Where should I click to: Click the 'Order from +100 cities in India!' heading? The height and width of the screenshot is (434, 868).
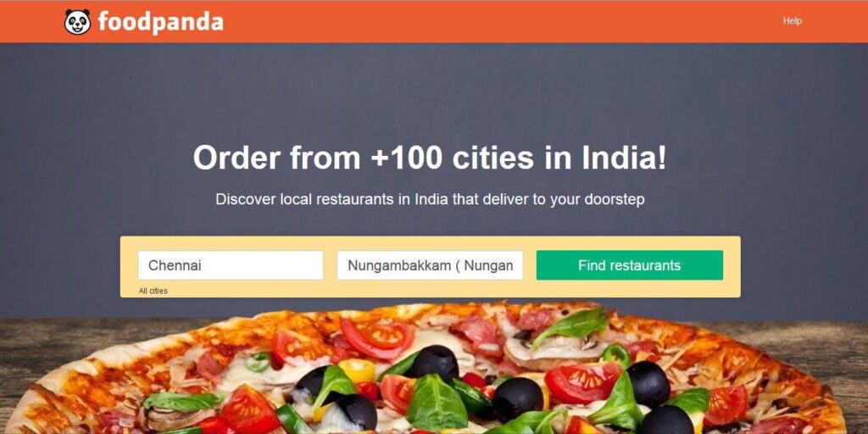[430, 158]
